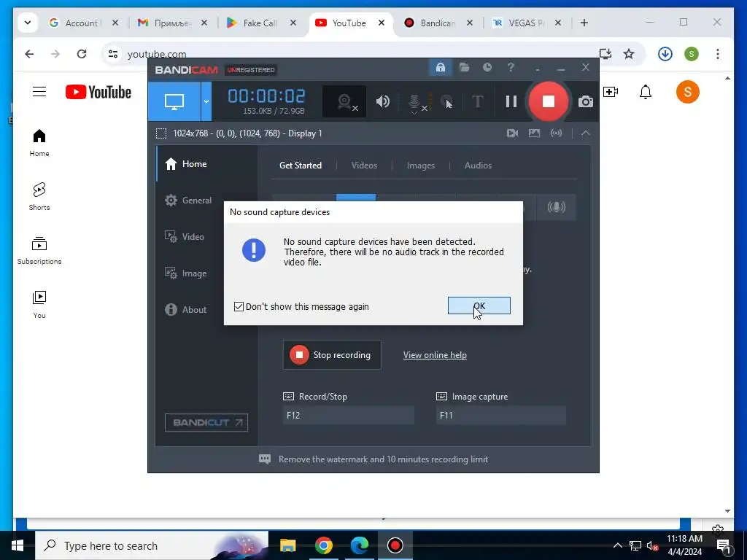Open Chrome downloads icon
The image size is (747, 560).
[665, 54]
